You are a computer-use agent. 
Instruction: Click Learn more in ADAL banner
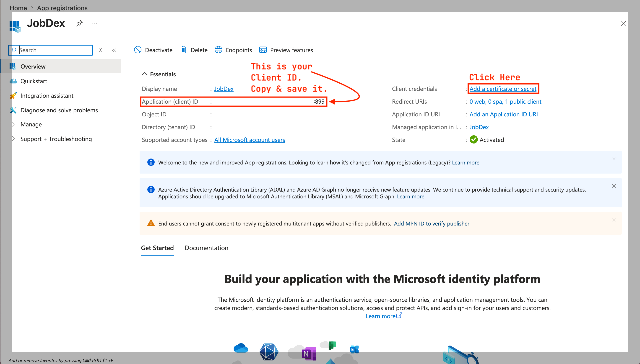(x=411, y=197)
